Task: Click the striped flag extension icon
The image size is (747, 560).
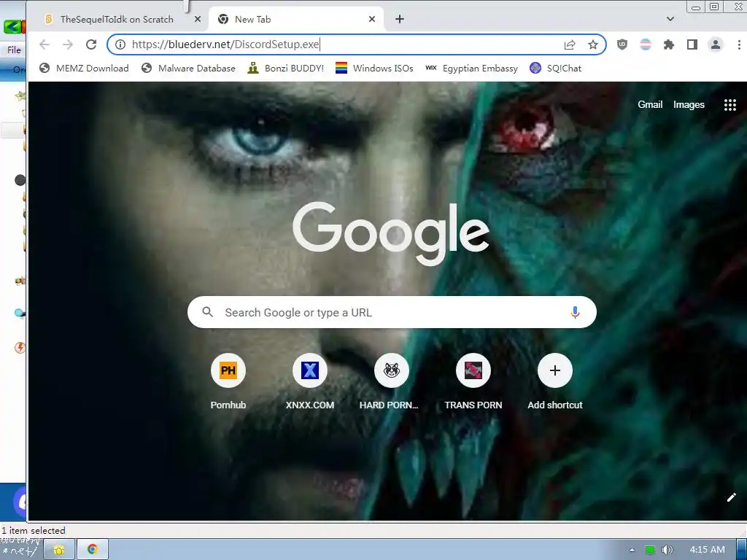Action: click(x=645, y=44)
